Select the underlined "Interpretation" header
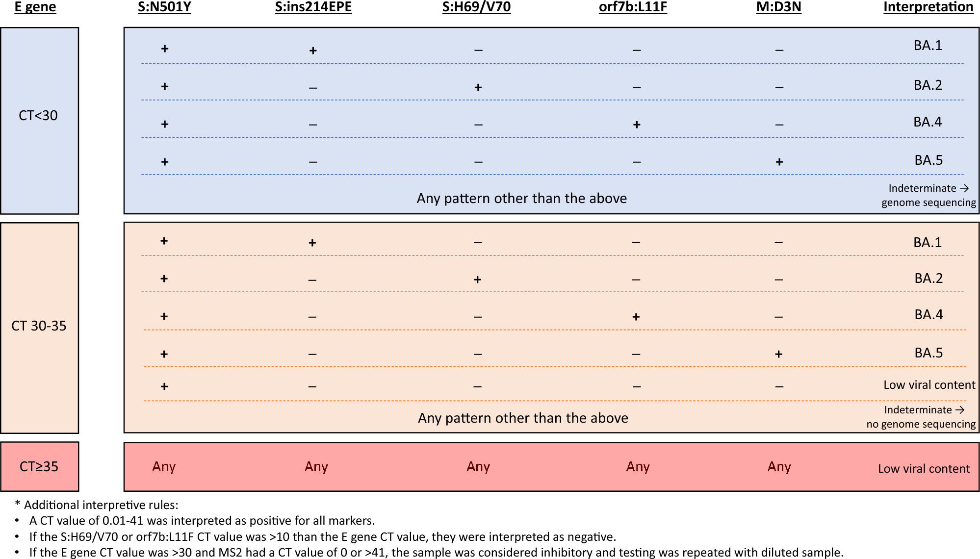The image size is (980, 559). click(x=928, y=7)
